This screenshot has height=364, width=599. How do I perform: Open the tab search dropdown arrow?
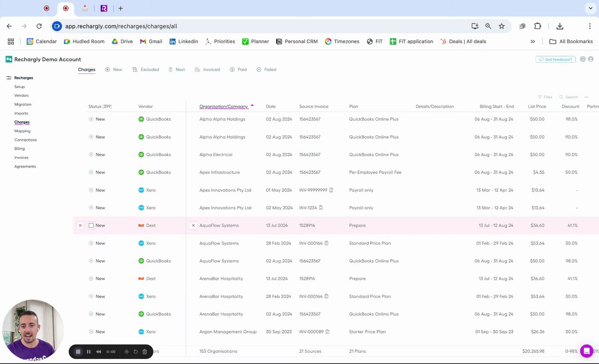(591, 8)
